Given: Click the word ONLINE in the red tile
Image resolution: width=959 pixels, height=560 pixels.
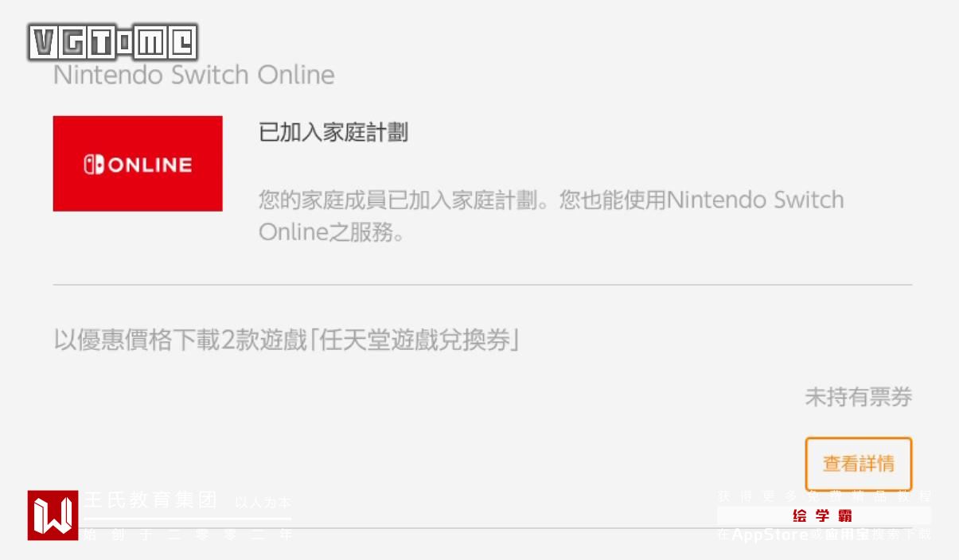Looking at the screenshot, I should tap(150, 165).
